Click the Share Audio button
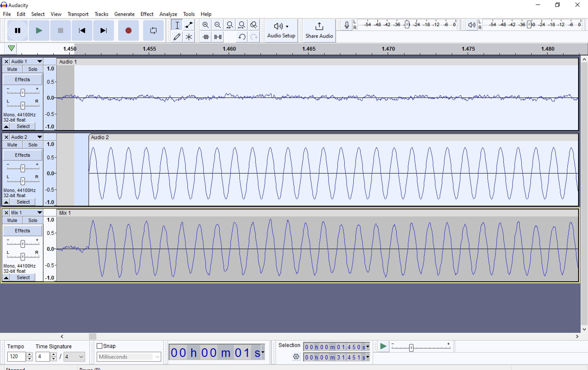 coord(319,30)
